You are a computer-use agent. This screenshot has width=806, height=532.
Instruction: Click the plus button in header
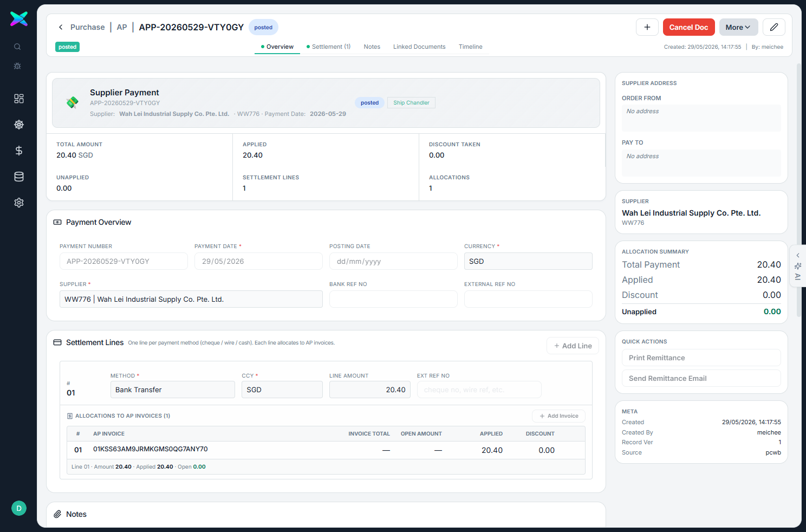647,27
